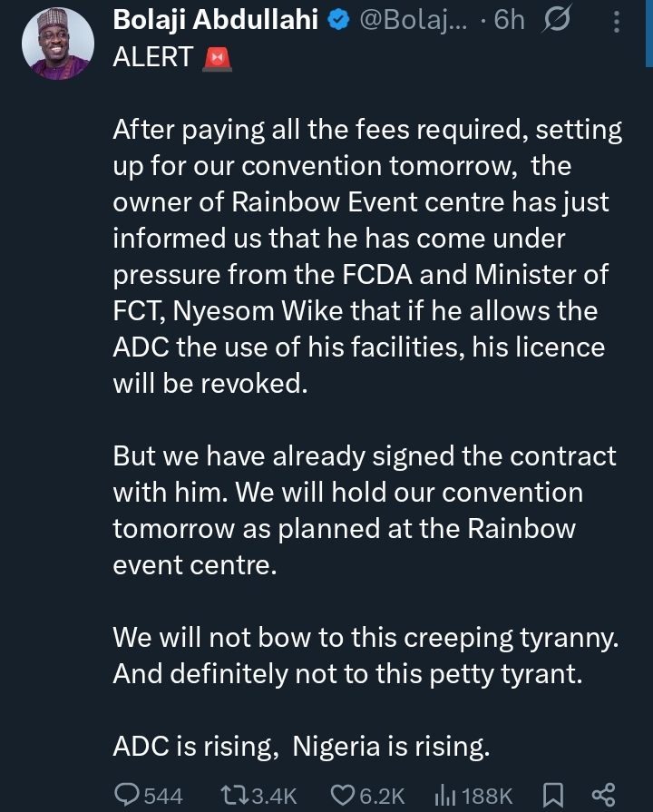Image resolution: width=653 pixels, height=812 pixels.
Task: Click the 544 replies count
Action: click(x=163, y=796)
